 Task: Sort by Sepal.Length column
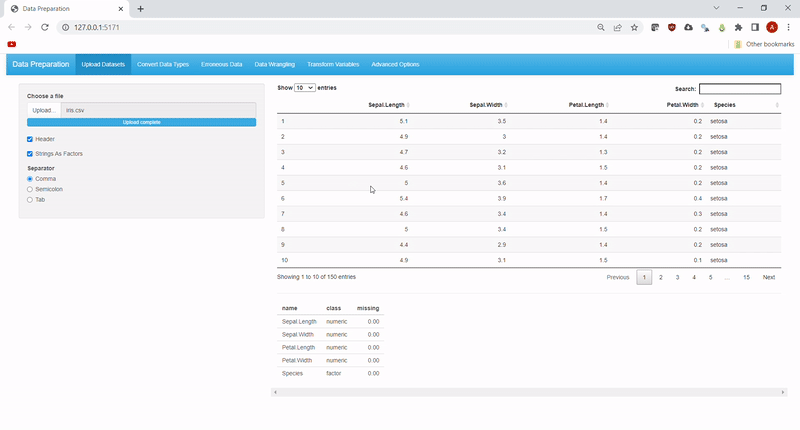389,105
